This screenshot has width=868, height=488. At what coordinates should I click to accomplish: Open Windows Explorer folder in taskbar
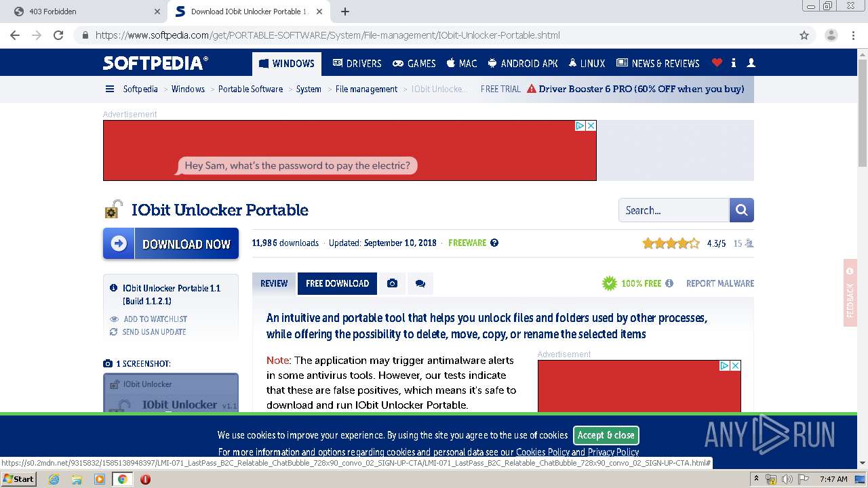(77, 479)
